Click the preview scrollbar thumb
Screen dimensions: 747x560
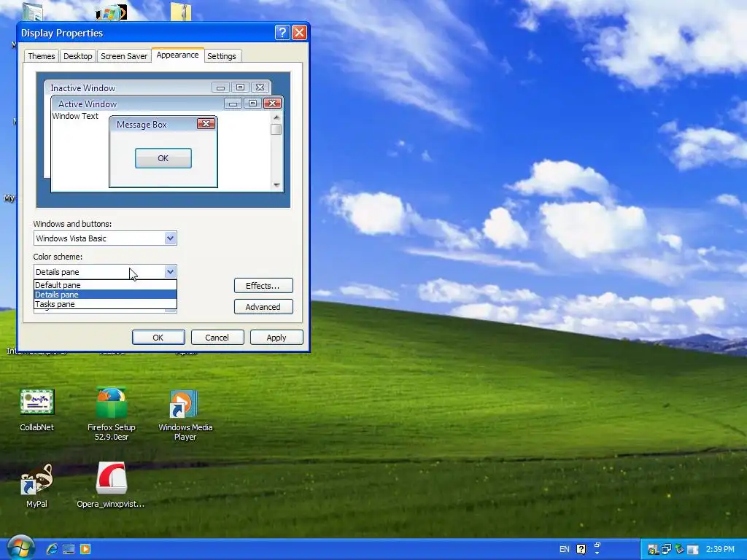(x=276, y=130)
